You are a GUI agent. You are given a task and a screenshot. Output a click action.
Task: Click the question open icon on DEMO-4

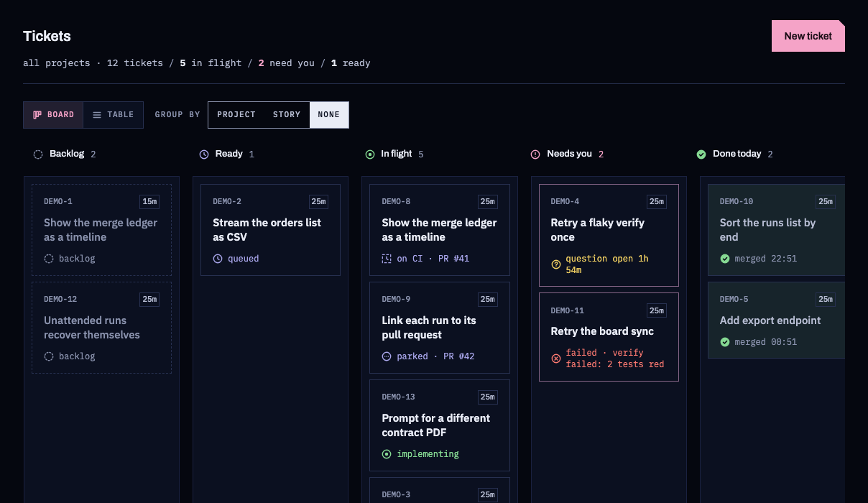(555, 264)
